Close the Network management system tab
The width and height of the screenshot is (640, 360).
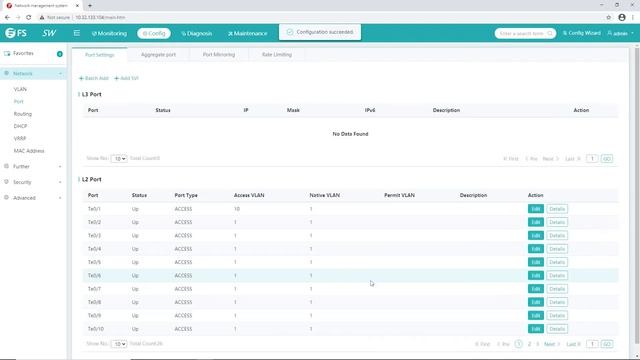pos(78,6)
